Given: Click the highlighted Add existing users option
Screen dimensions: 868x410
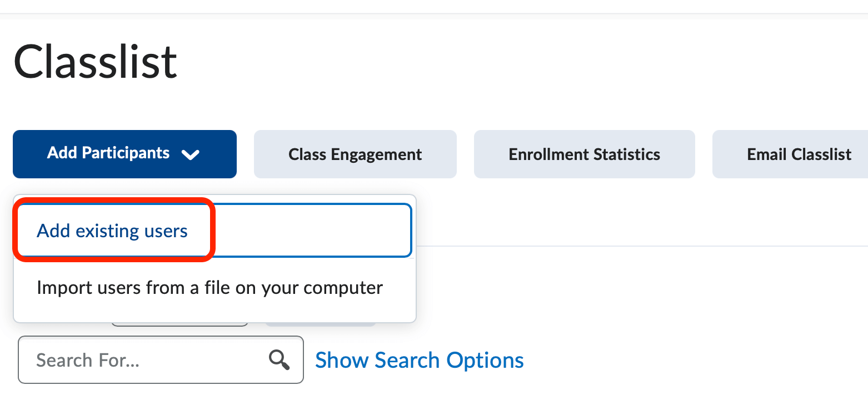Looking at the screenshot, I should 112,231.
